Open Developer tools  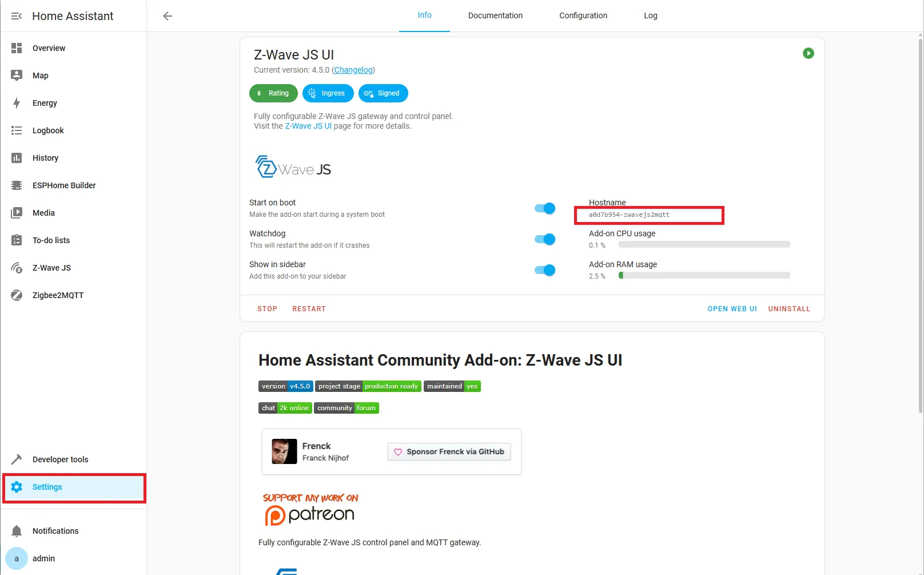pyautogui.click(x=60, y=459)
